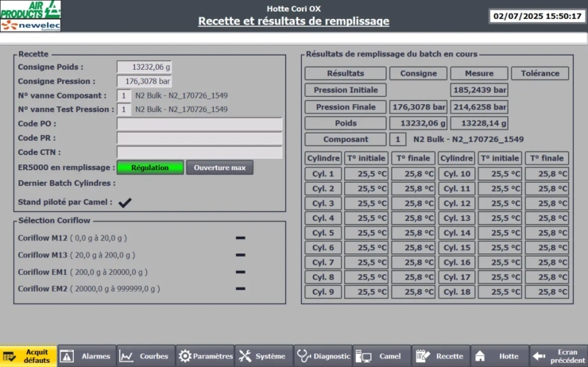588x367 pixels.
Task: Click the Code PO input field
Action: point(199,124)
